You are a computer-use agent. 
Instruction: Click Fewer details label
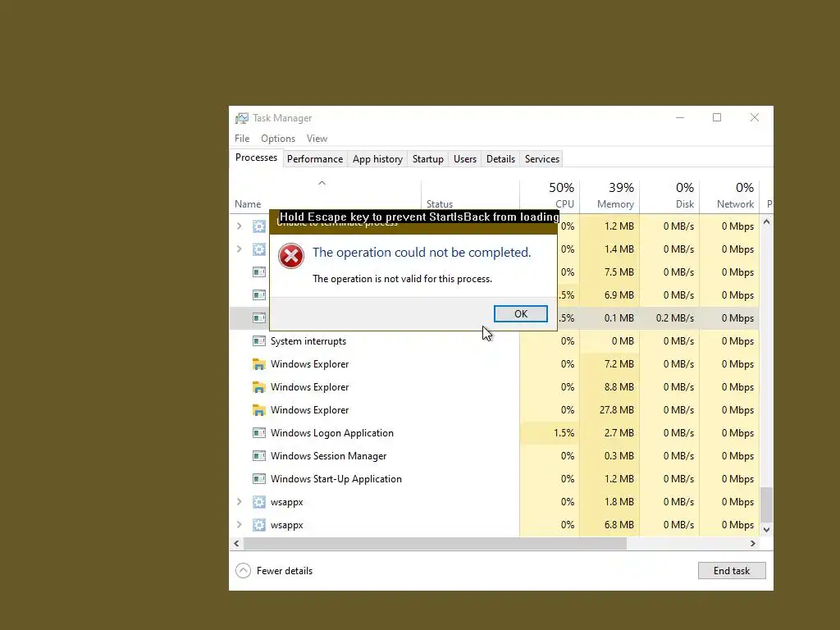285,571
